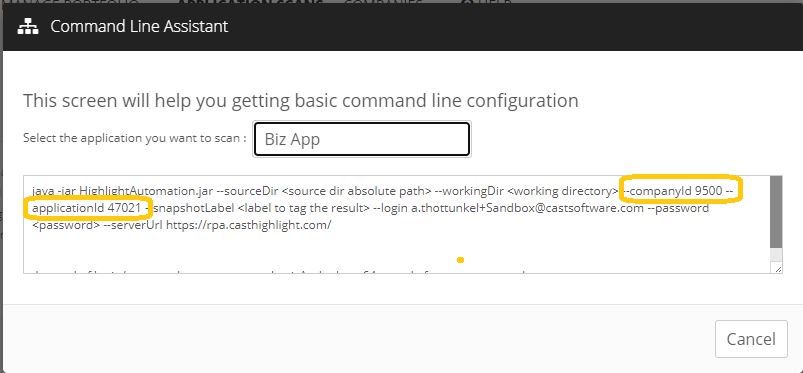
Task: Cancel the Command Line Assistant dialog
Action: 751,339
